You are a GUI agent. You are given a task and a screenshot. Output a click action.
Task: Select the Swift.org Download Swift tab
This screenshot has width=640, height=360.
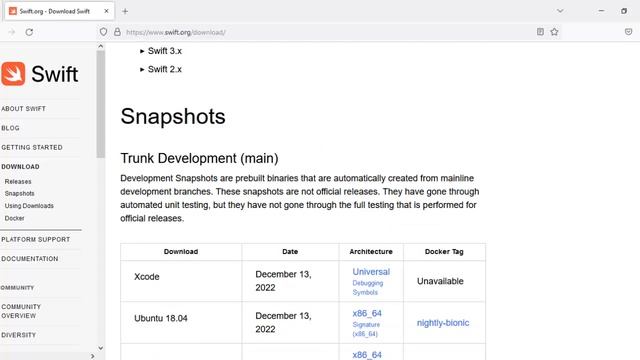click(x=59, y=11)
